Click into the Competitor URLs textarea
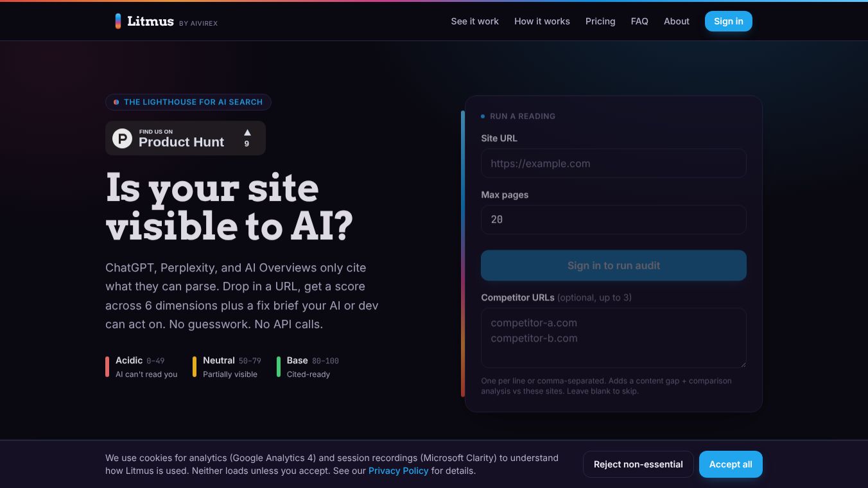 (x=614, y=338)
